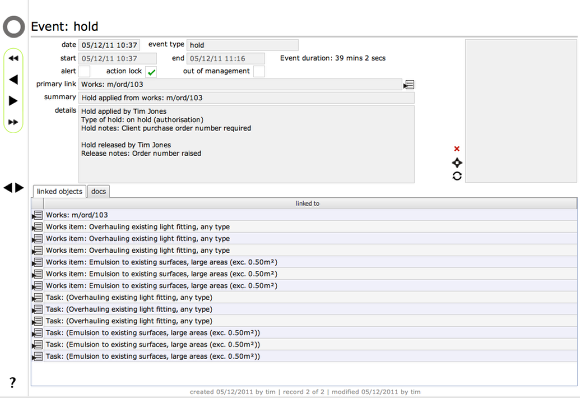Click the end field 05/12/11 11:16
The image size is (580, 398).
[x=225, y=58]
